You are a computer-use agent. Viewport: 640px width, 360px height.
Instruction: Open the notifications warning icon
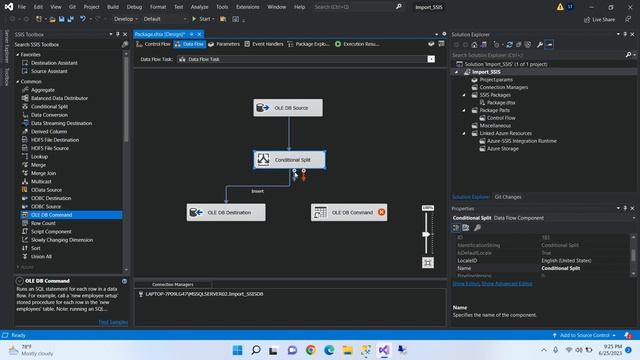pos(560,7)
